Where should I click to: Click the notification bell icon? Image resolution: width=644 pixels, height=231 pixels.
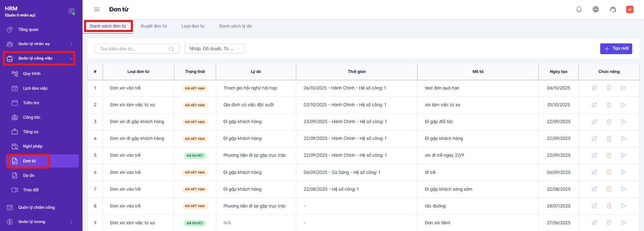click(579, 9)
